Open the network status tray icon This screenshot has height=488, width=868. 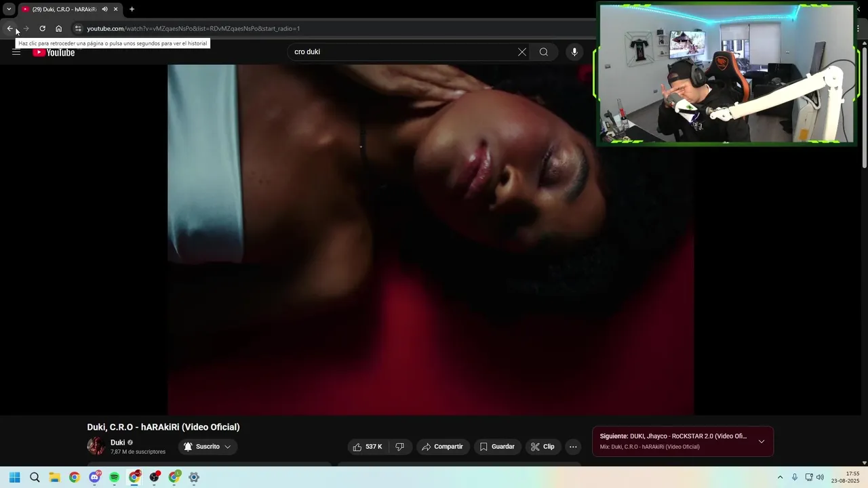coord(809,477)
